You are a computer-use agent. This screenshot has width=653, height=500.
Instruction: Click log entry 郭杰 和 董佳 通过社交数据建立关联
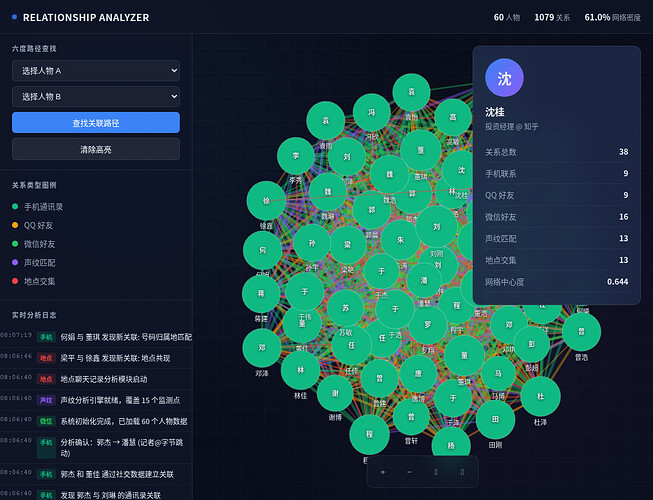(x=96, y=474)
